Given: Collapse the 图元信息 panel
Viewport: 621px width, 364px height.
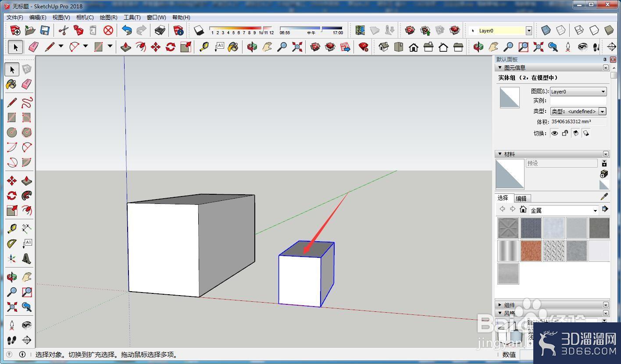Looking at the screenshot, I should click(x=500, y=68).
